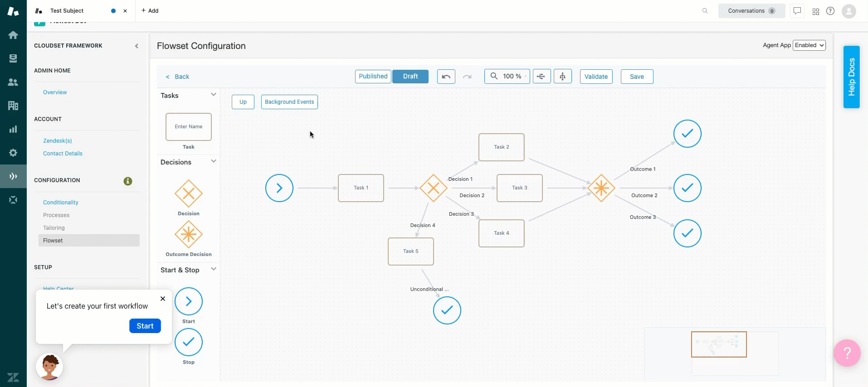Select the stop node below Task 5

coord(447,310)
